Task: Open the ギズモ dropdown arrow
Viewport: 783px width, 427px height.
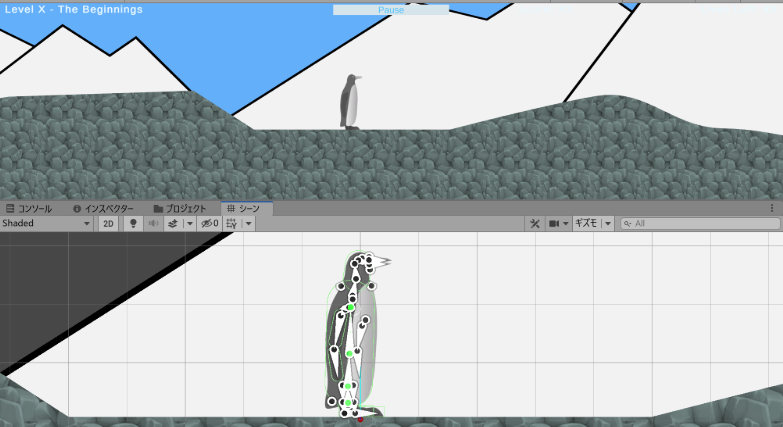Action: pos(608,223)
